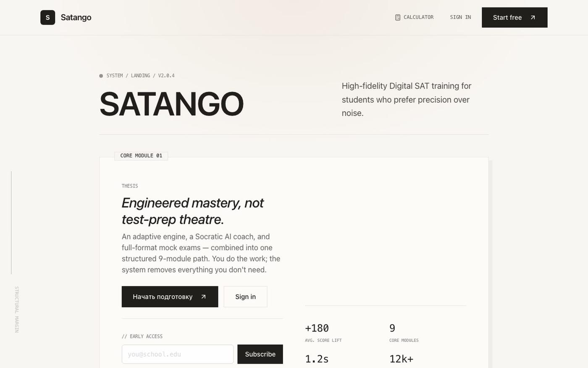Click the SATANGO large heading
The width and height of the screenshot is (588, 368).
point(171,104)
